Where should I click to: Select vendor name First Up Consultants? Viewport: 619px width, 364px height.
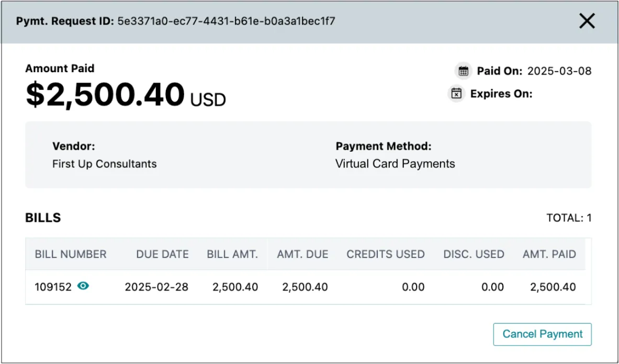[105, 164]
